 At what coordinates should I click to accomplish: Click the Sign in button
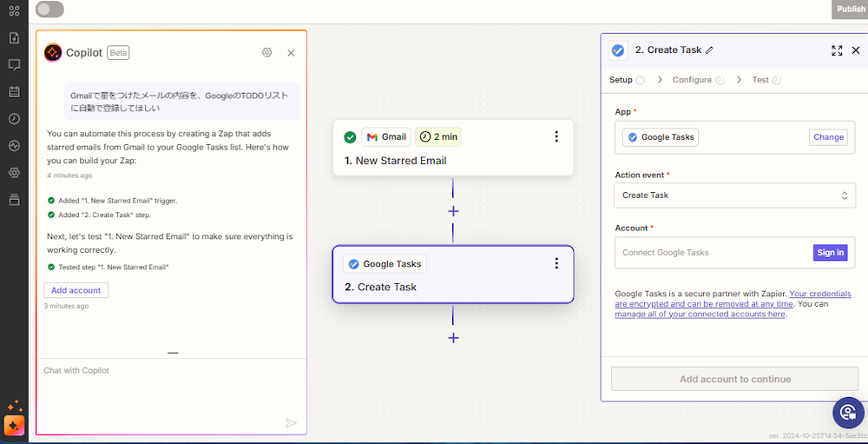point(831,252)
